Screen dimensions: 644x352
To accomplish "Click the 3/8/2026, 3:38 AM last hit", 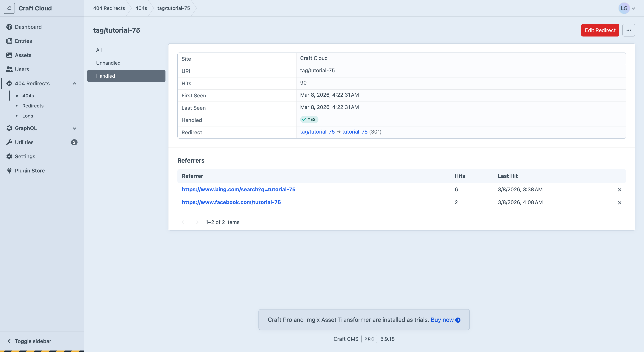I will (x=520, y=189).
